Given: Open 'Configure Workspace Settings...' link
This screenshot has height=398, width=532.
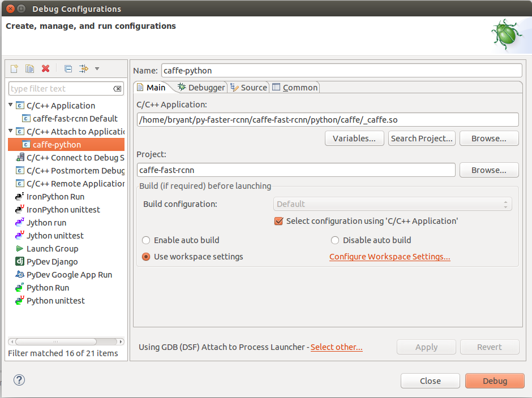Looking at the screenshot, I should click(x=389, y=257).
